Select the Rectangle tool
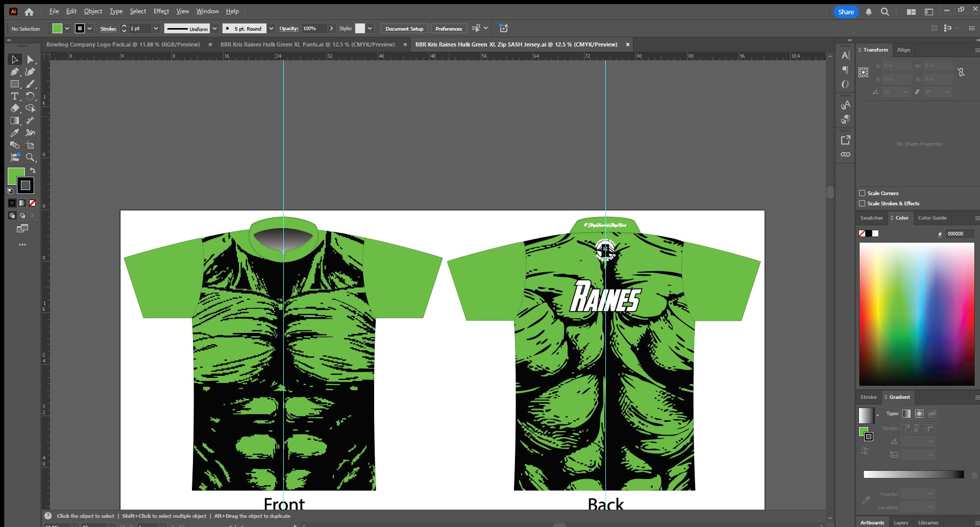Viewport: 980px width, 527px height. pos(15,84)
